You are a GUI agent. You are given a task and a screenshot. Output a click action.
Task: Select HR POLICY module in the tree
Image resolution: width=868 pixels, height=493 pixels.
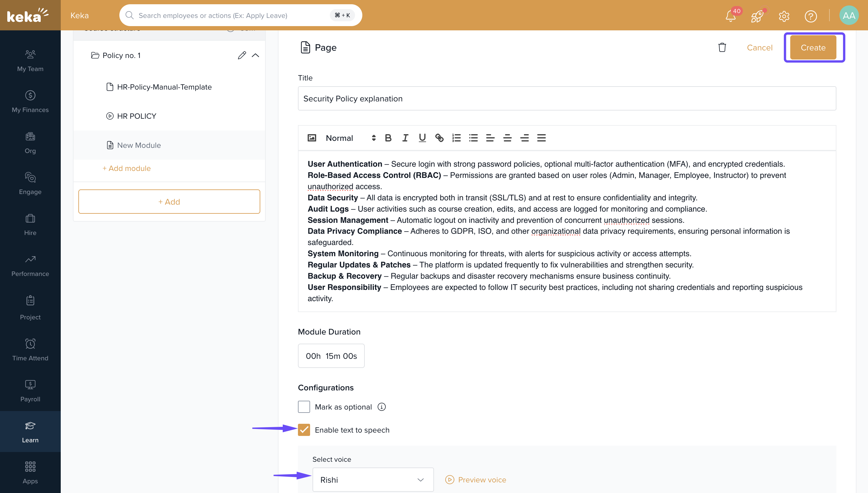(136, 116)
